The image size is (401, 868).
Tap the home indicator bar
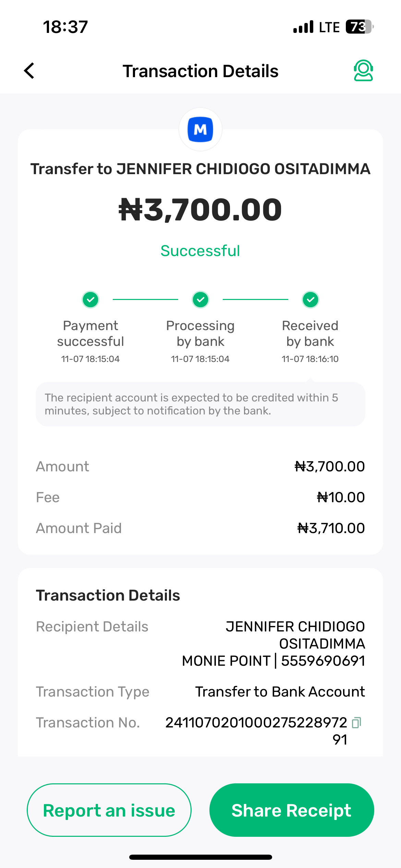point(200,857)
